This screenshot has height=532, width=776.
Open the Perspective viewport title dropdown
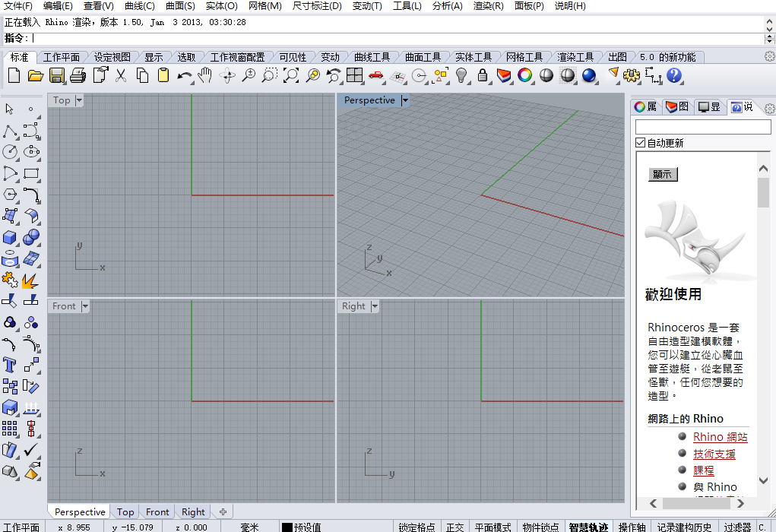coord(405,100)
